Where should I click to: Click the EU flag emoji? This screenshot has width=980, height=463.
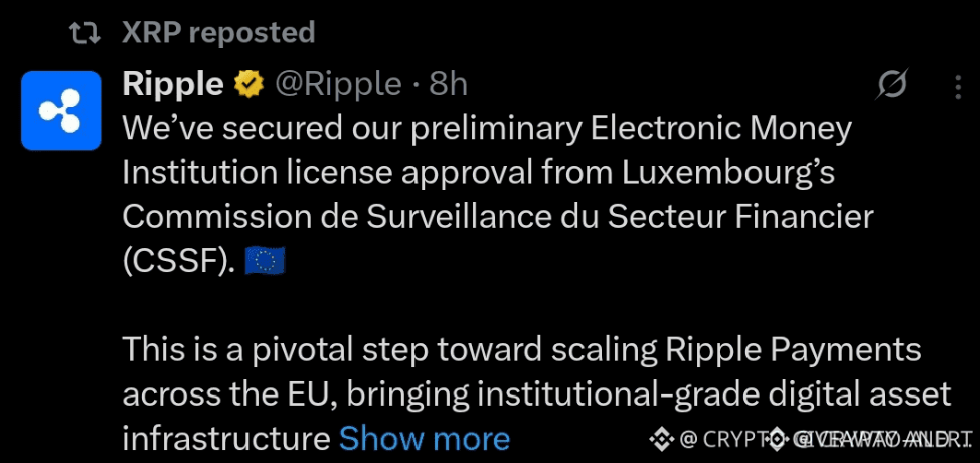point(265,261)
